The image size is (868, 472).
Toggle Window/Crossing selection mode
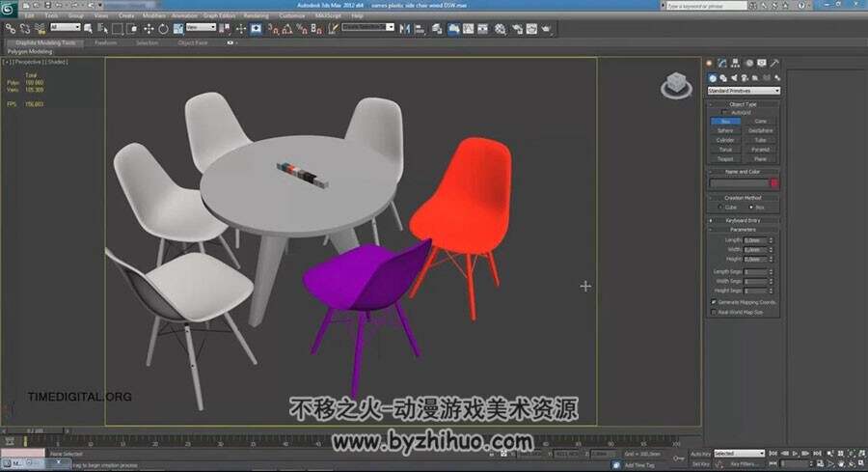132,28
